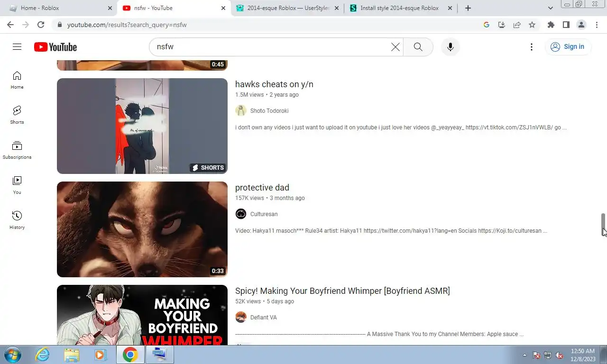This screenshot has height=364, width=607.
Task: Open History in the sidebar
Action: (17, 220)
